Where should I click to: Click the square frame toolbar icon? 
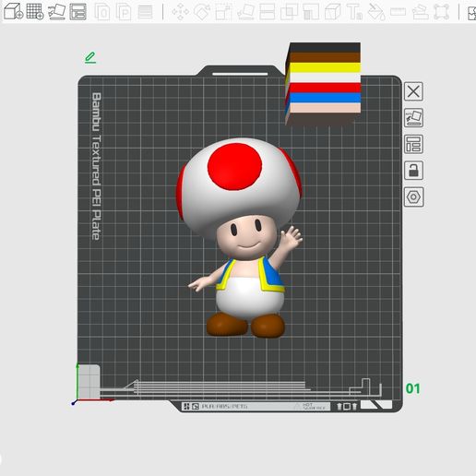pyautogui.click(x=442, y=12)
